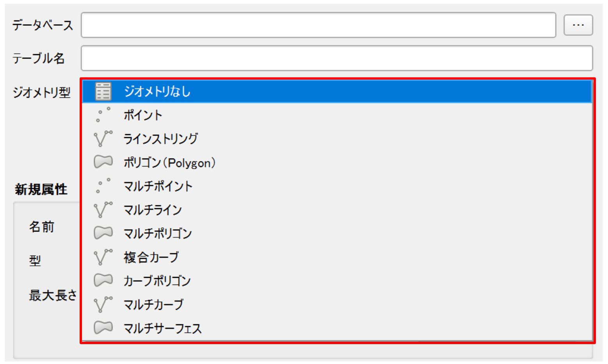This screenshot has width=608, height=364.
Task: Click the polygon icon beside ポリゴン(Polygon)
Action: [103, 162]
